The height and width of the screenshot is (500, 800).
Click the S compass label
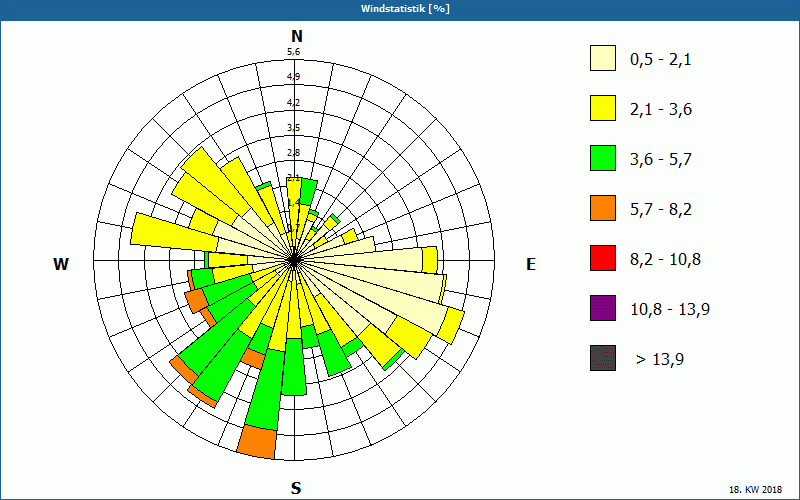click(296, 488)
